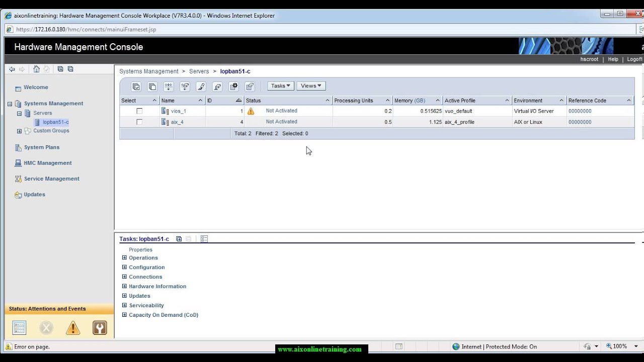The width and height of the screenshot is (644, 362).
Task: Click the Tasks pad settings icon
Action: click(204, 239)
